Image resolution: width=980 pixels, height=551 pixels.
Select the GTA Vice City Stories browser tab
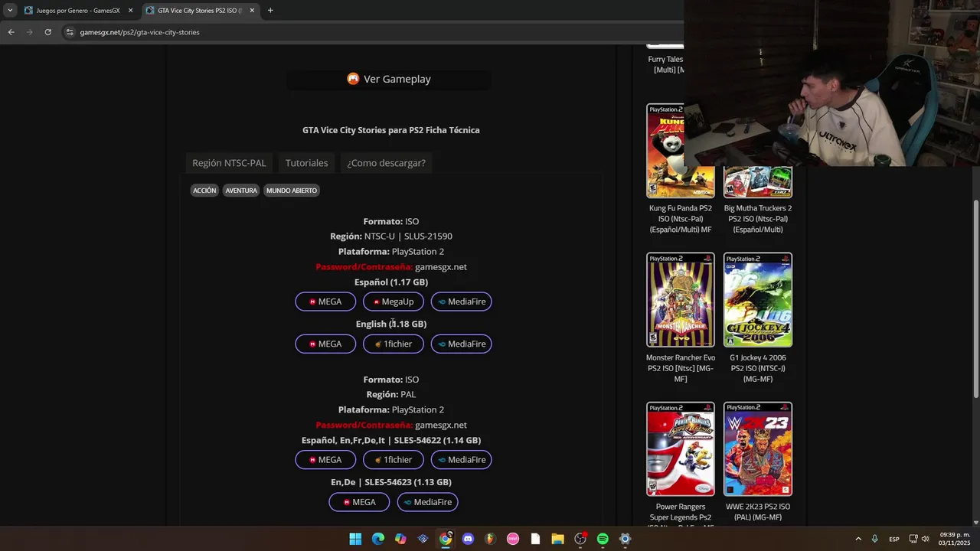click(x=200, y=11)
